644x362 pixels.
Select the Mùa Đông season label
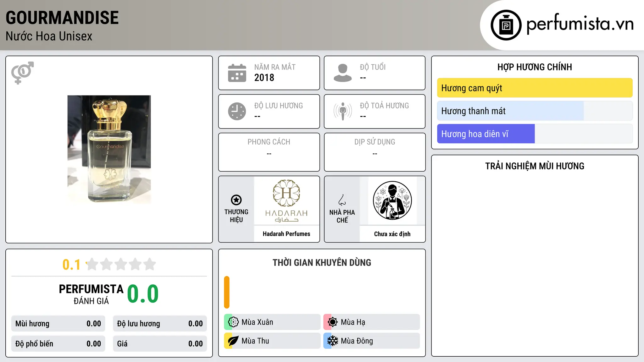(357, 341)
